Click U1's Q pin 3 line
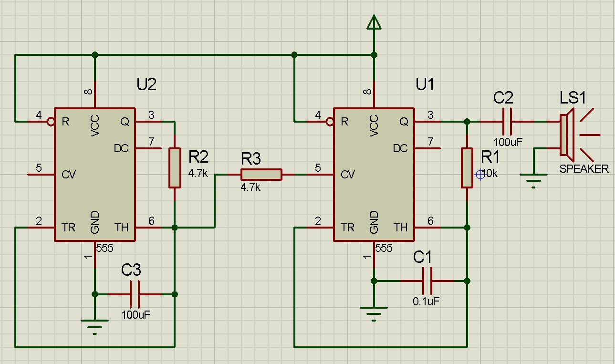This screenshot has width=615, height=364. click(x=428, y=122)
